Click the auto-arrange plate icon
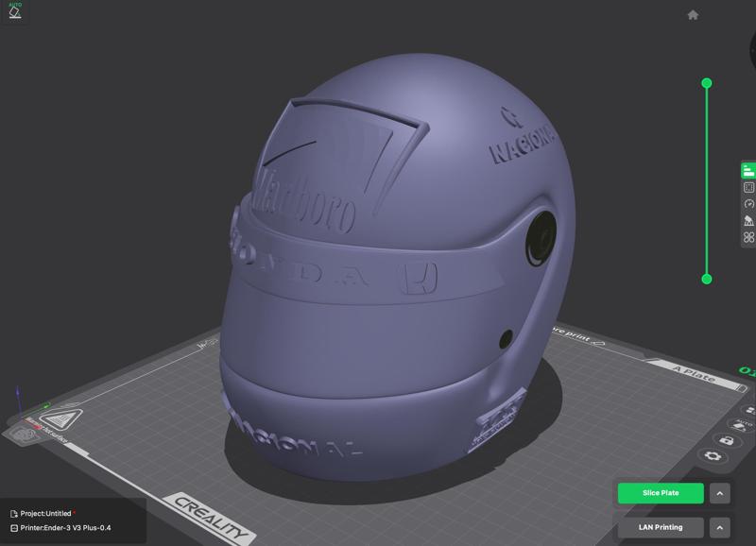 [742, 425]
